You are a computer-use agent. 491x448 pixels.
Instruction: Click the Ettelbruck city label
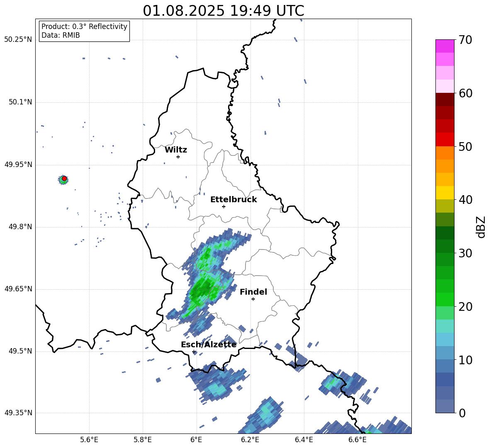click(x=233, y=200)
